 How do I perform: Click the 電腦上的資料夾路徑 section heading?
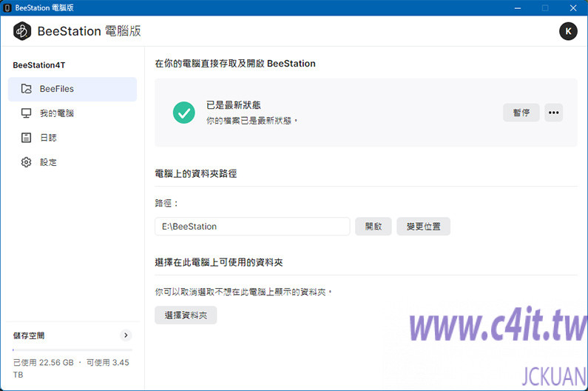[x=196, y=173]
